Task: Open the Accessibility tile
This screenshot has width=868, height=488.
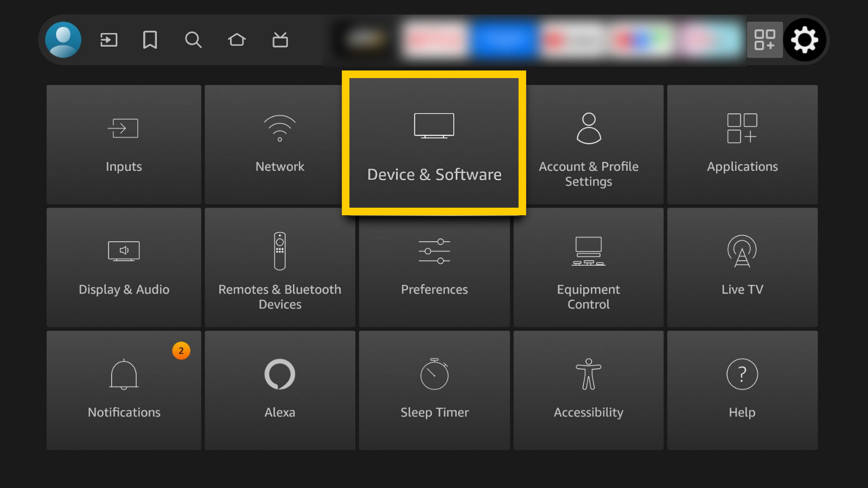Action: pyautogui.click(x=589, y=390)
